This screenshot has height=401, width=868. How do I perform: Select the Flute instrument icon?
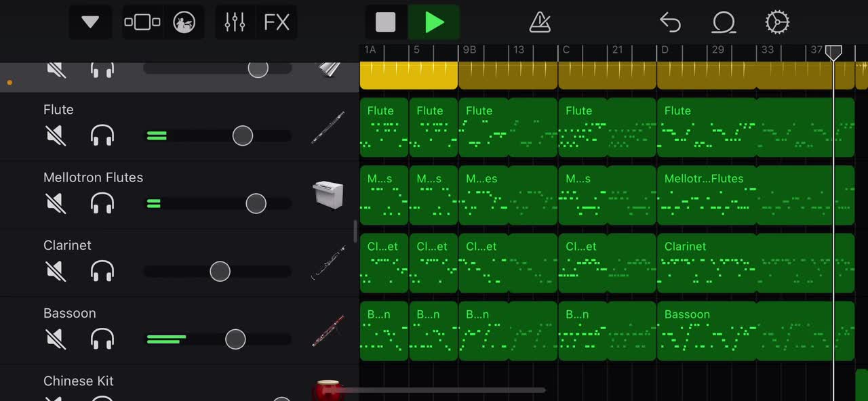point(328,127)
